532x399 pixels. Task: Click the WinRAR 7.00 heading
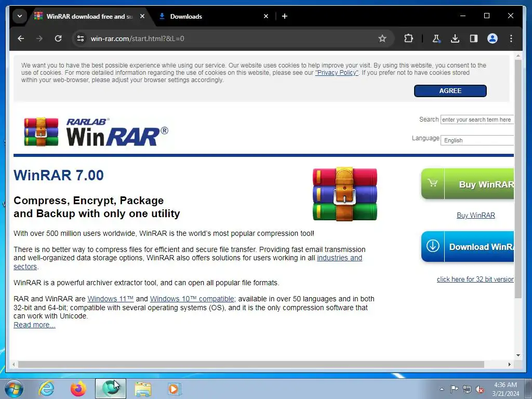click(x=59, y=176)
